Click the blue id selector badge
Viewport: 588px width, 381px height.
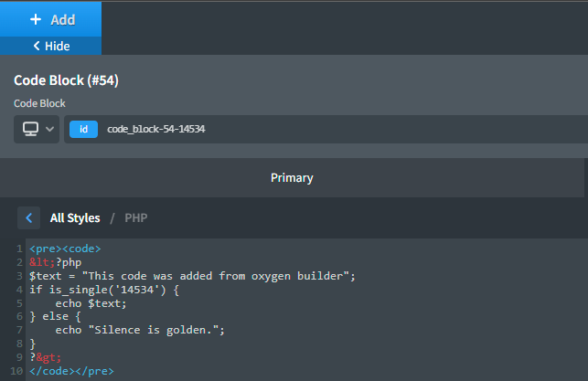(x=83, y=129)
